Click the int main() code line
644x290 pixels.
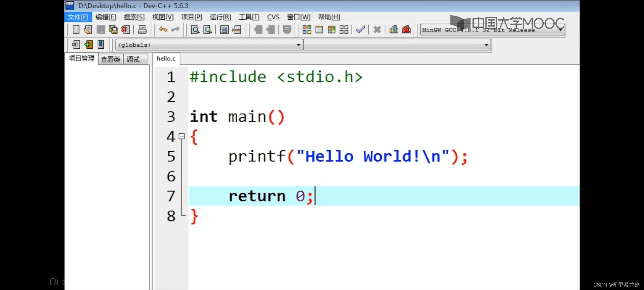click(x=237, y=117)
